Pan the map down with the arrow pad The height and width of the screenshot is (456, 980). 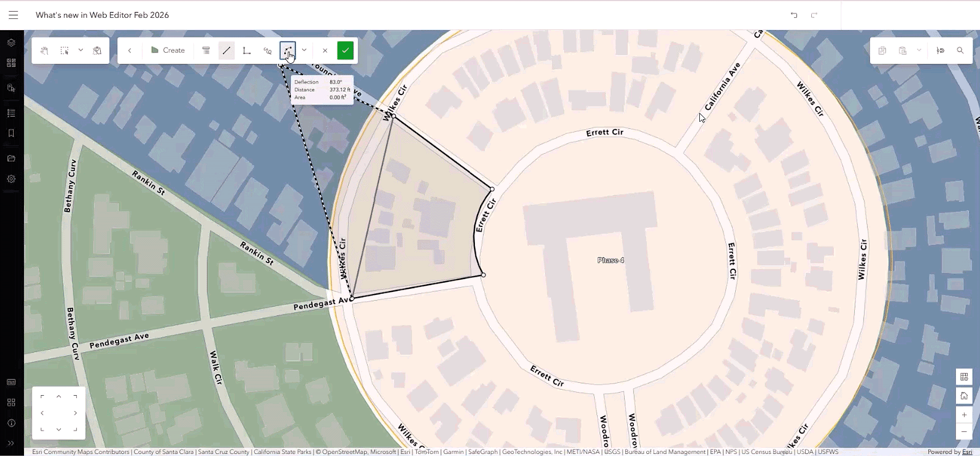tap(59, 429)
